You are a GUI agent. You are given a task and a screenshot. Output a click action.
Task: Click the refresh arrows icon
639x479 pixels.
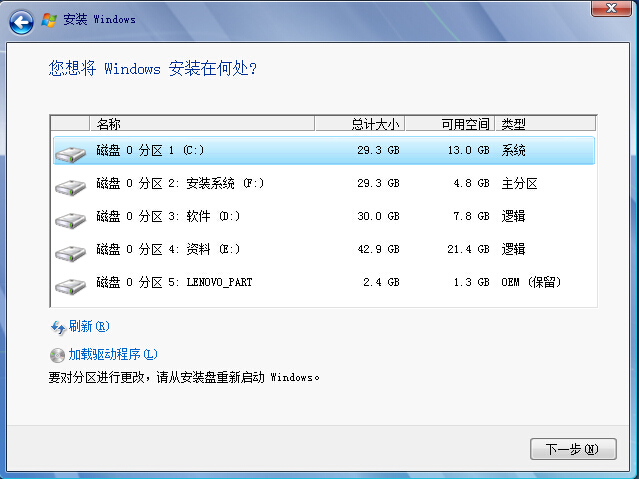[58, 327]
